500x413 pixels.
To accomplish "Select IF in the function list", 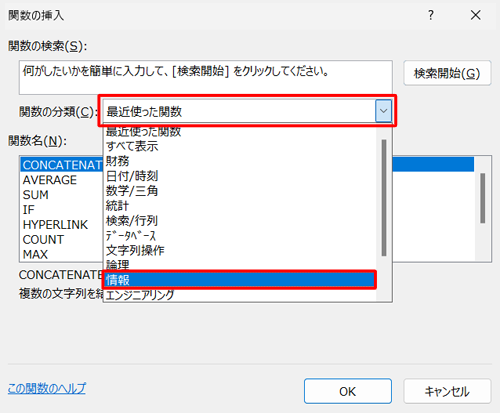I will (x=62, y=210).
